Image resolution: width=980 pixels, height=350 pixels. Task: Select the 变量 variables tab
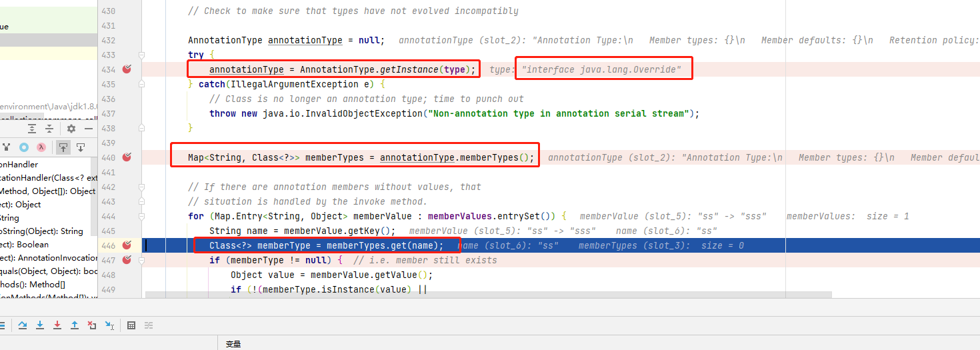233,344
